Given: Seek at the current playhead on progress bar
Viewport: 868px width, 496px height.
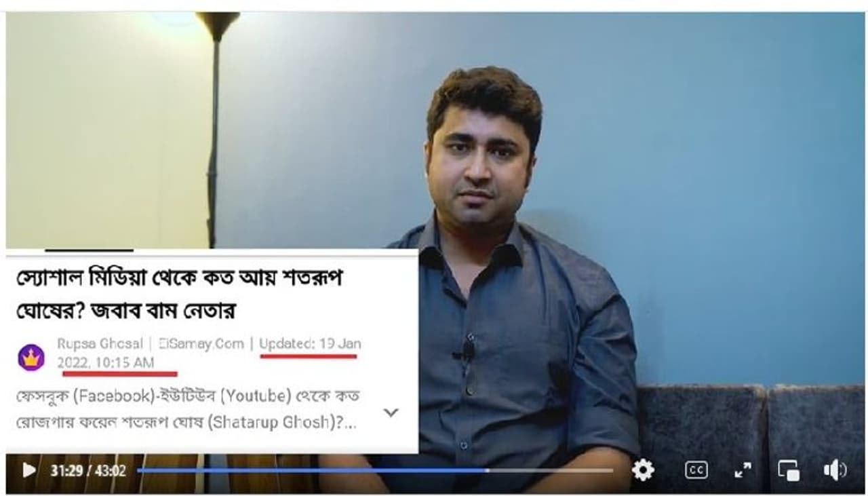Looking at the screenshot, I should [x=486, y=470].
